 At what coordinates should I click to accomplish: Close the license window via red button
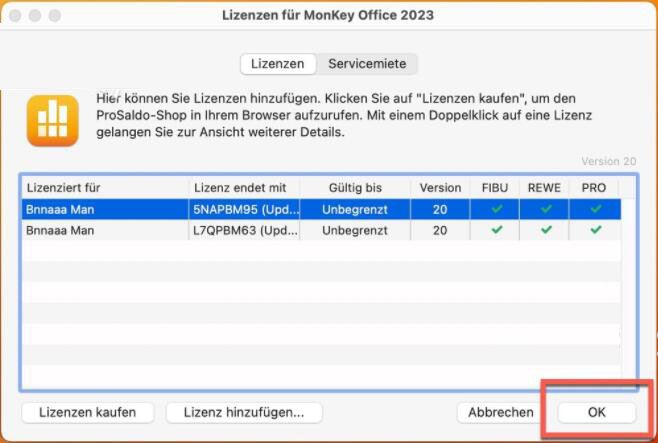(15, 16)
